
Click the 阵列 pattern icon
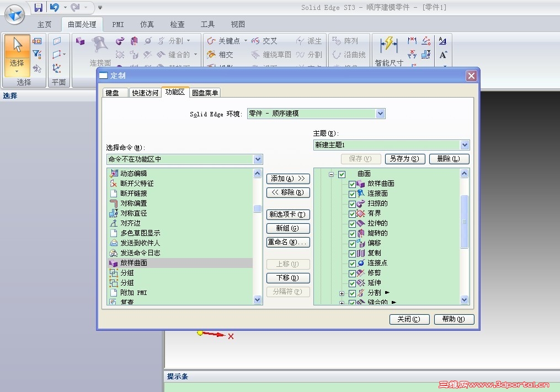click(337, 41)
